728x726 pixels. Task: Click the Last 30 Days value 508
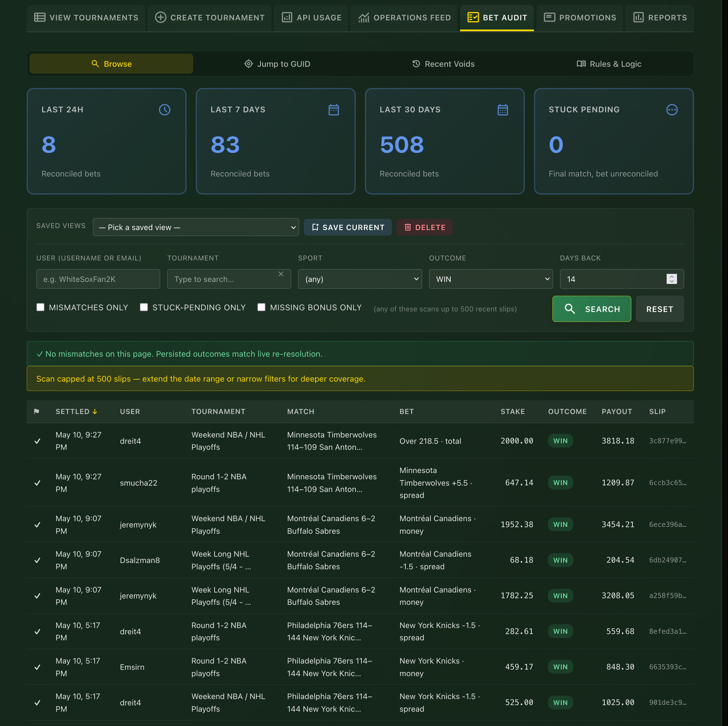(402, 145)
